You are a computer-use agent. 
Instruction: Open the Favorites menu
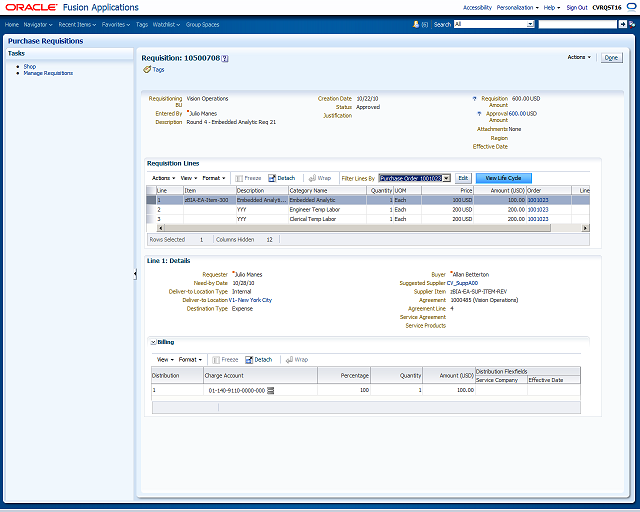coord(116,24)
